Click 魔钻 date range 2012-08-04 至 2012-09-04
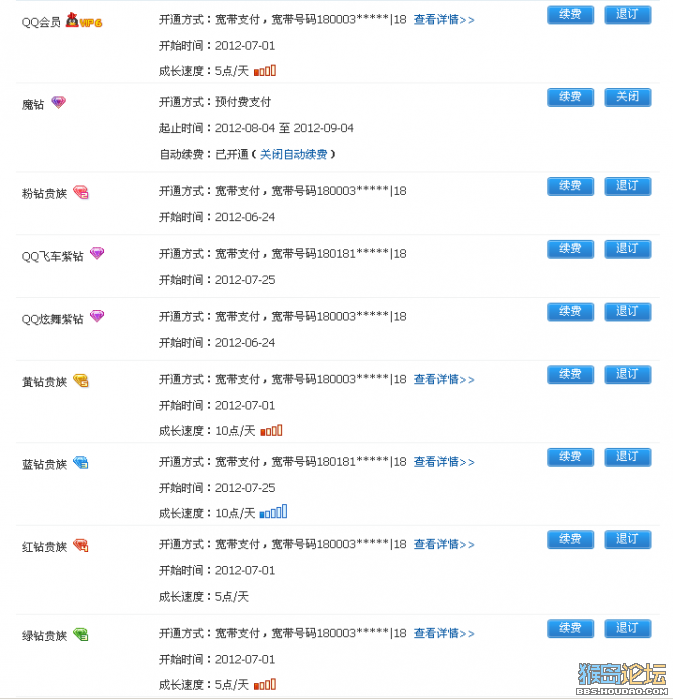This screenshot has width=673, height=700. point(284,128)
